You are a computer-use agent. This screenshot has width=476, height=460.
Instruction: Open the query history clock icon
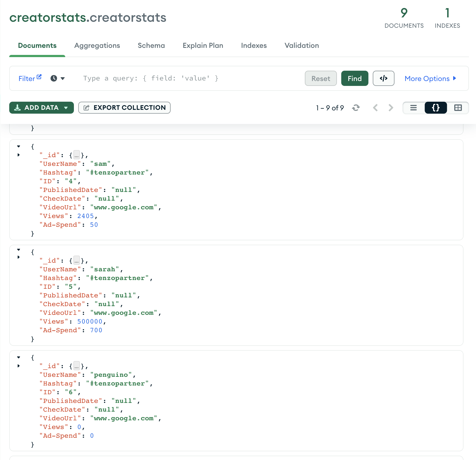(x=54, y=79)
